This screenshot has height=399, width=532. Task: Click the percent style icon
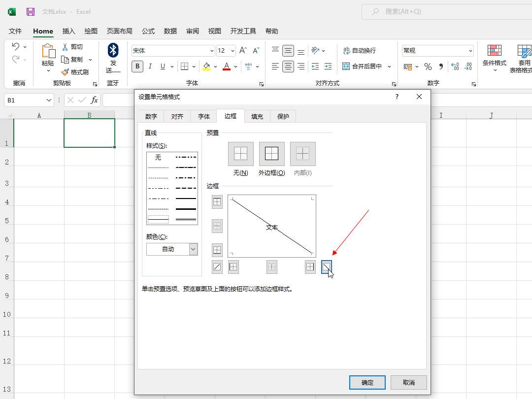pos(428,66)
